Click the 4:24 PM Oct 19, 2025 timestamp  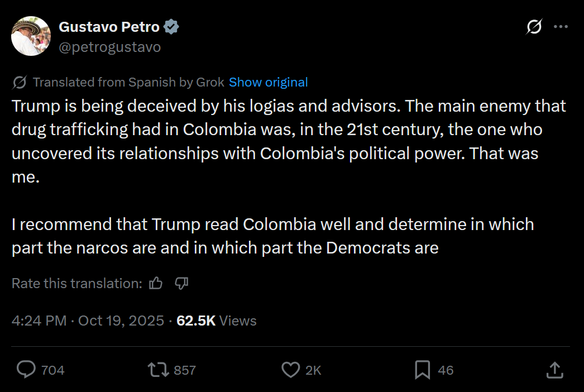pos(88,321)
